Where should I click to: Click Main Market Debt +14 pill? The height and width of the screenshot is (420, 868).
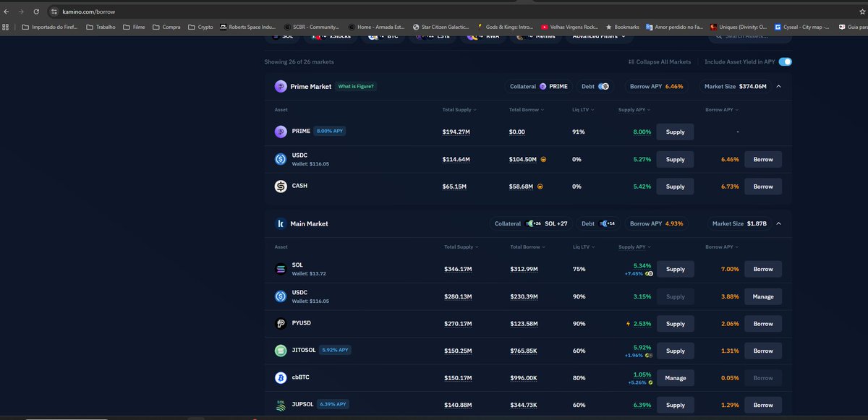pos(598,223)
